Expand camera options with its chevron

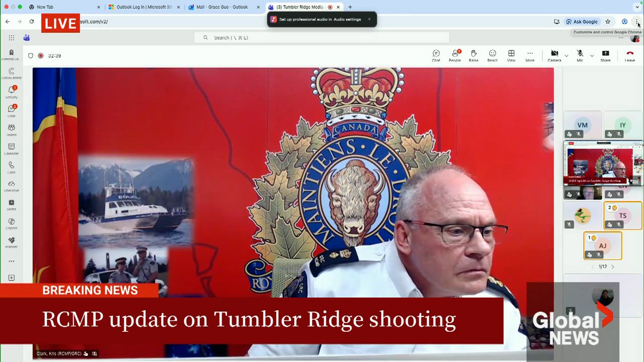pyautogui.click(x=566, y=56)
